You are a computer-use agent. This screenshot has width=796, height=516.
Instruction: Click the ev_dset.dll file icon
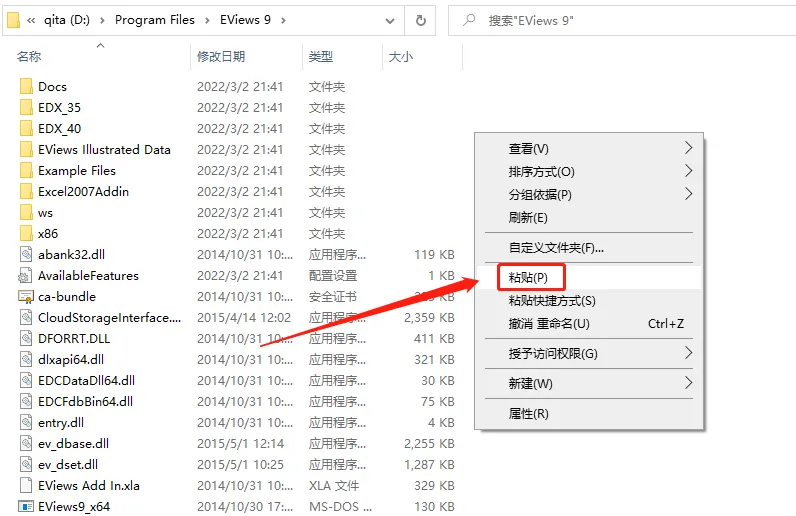[26, 464]
